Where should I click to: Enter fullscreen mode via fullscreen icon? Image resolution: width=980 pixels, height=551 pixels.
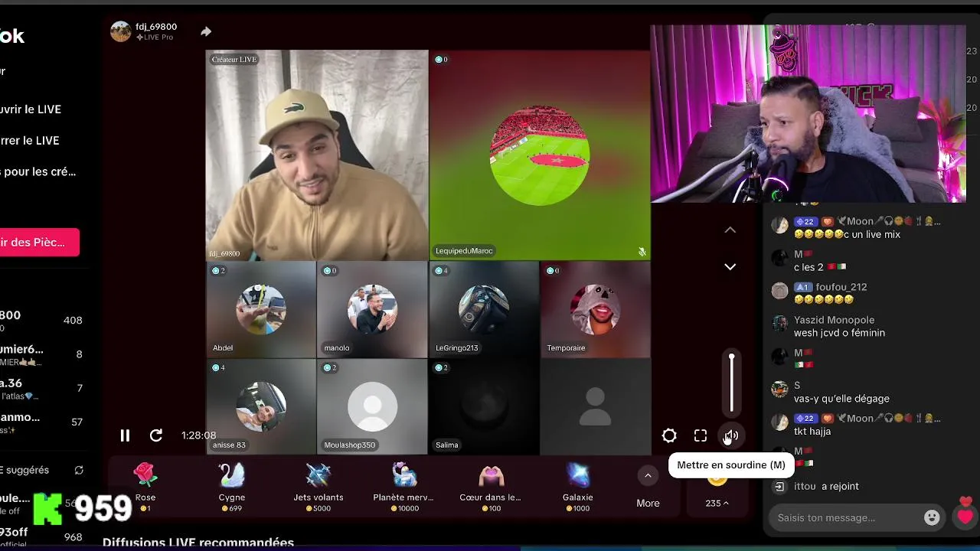[701, 435]
